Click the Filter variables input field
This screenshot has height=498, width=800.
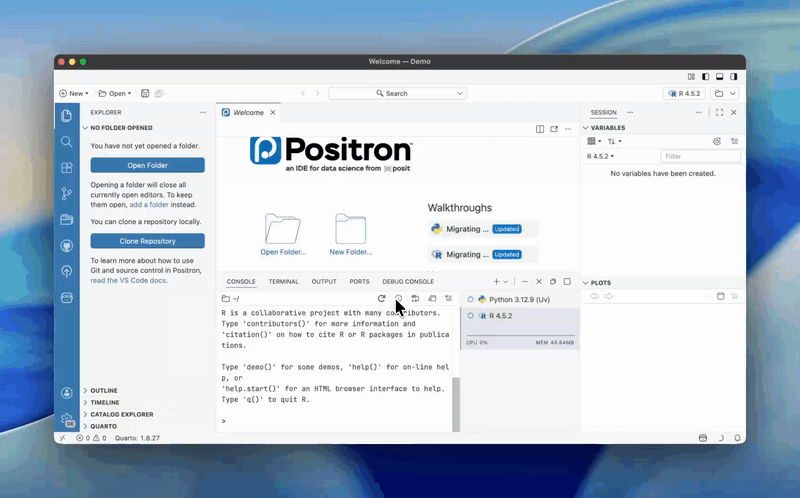(x=701, y=156)
